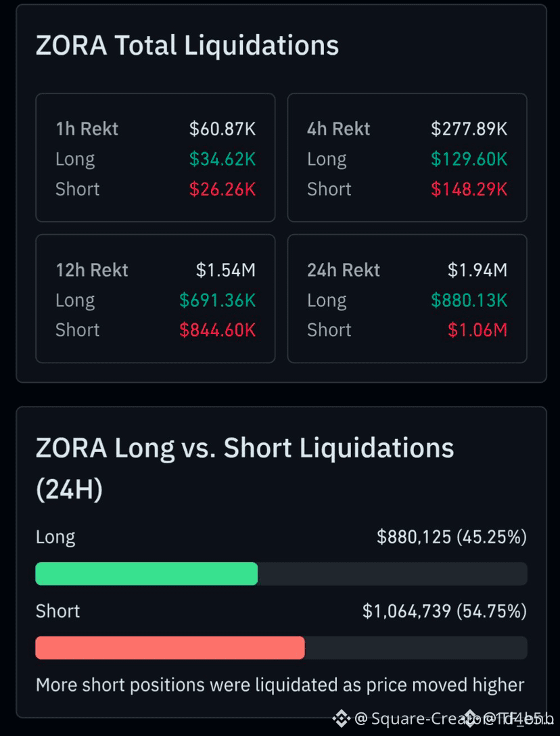Image resolution: width=560 pixels, height=736 pixels.
Task: Select the 1h Rekt card
Action: pyautogui.click(x=156, y=158)
